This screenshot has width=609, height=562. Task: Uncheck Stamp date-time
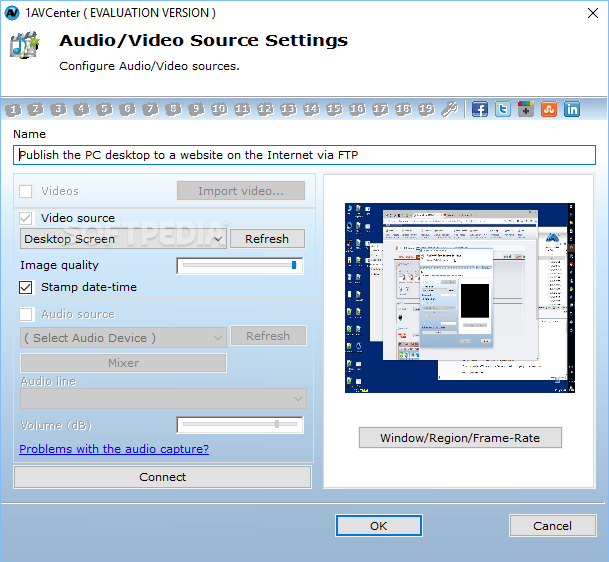(x=26, y=287)
